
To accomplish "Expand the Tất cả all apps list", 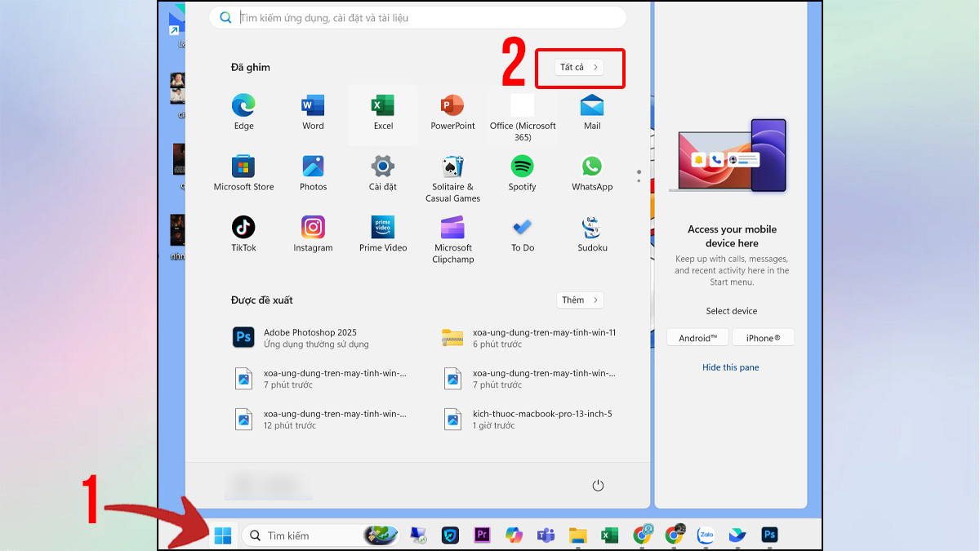I will pos(580,67).
